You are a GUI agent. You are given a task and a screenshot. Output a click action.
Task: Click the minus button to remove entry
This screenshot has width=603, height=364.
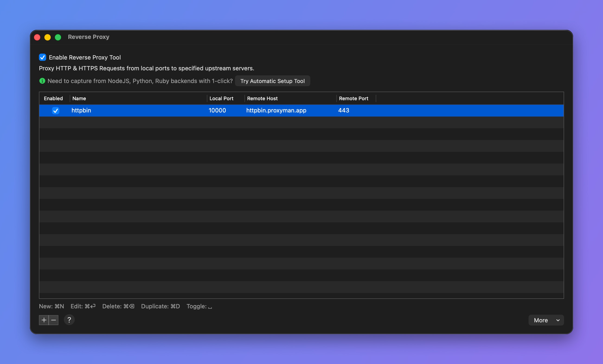(x=54, y=320)
